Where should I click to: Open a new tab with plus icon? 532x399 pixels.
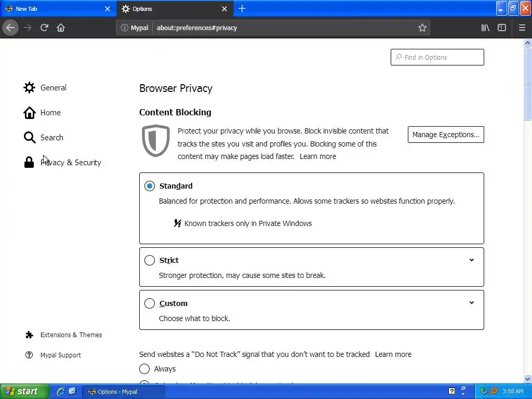coord(242,8)
